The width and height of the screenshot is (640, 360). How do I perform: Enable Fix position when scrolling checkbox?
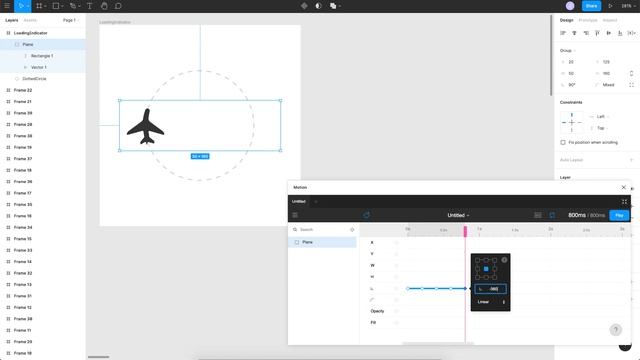pyautogui.click(x=563, y=142)
